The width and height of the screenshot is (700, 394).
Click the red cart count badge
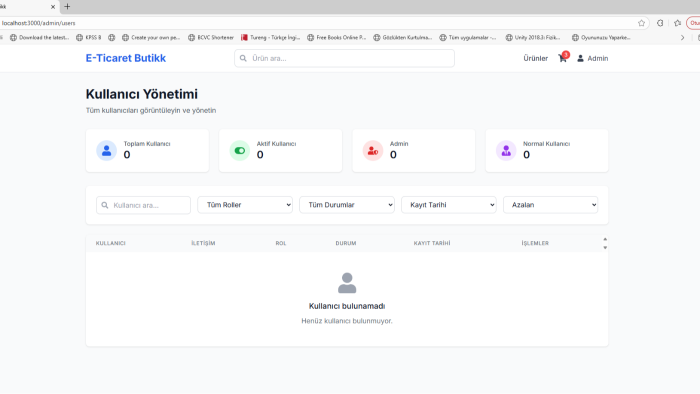(x=566, y=54)
